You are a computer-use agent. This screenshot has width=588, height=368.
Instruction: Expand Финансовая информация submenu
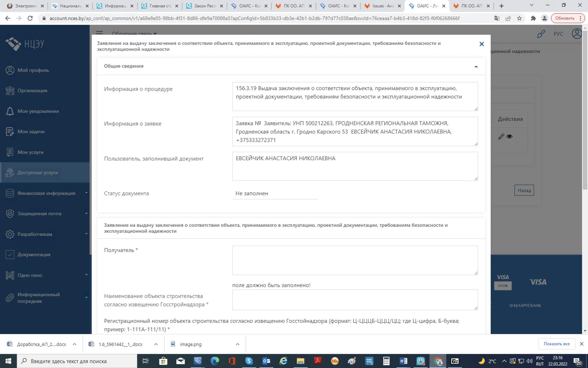(86, 193)
